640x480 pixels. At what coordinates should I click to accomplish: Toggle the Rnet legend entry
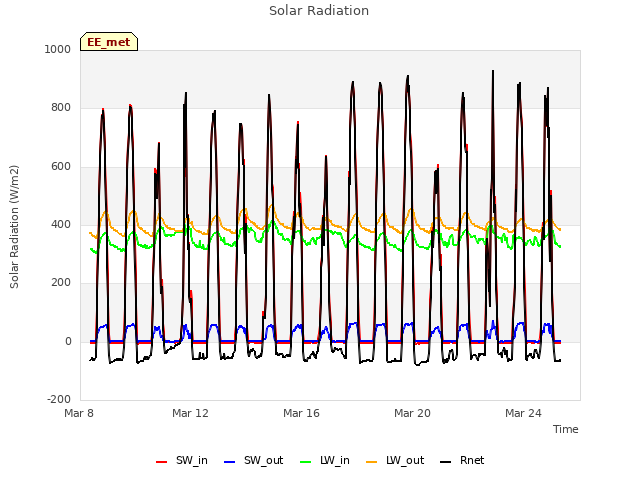tap(462, 460)
